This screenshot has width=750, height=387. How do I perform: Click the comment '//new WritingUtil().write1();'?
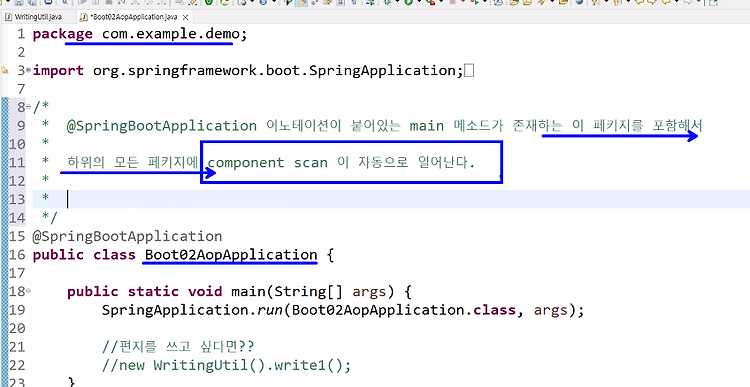[226, 365]
